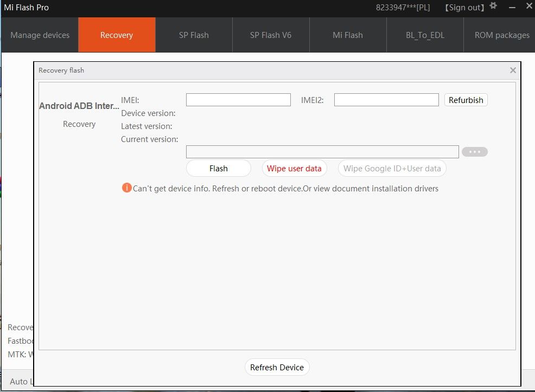Open the BL_To_EDL tab
The width and height of the screenshot is (535, 392).
pos(425,35)
